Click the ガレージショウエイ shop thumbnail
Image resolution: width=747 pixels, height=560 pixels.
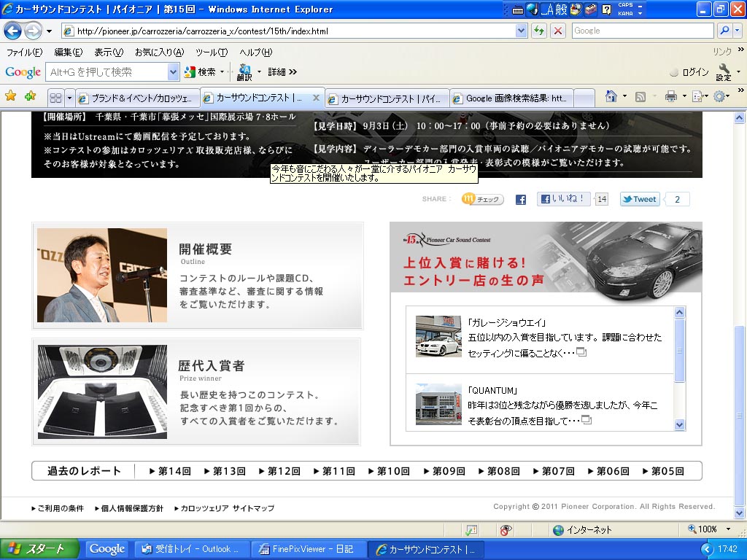point(438,336)
